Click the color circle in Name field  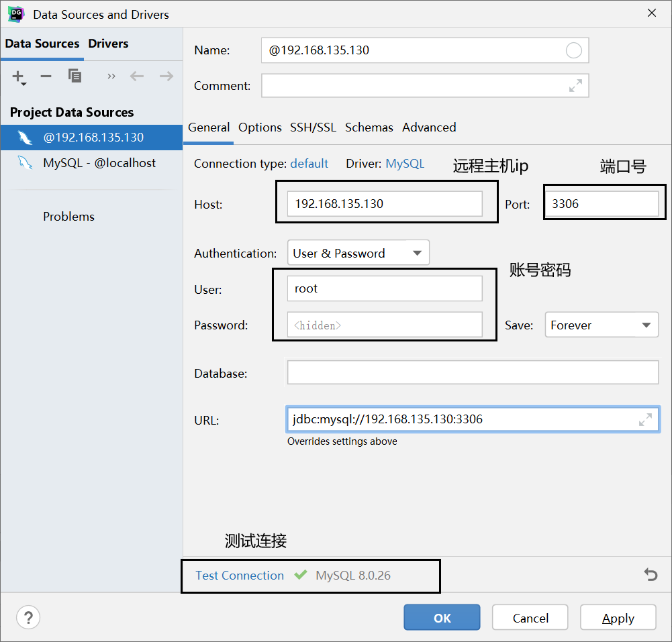[x=573, y=50]
